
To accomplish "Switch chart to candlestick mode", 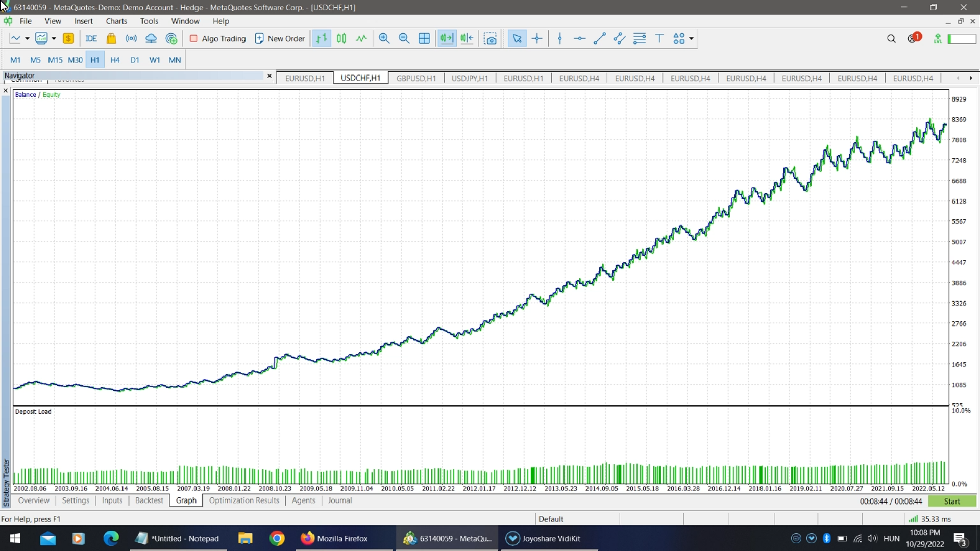I will 341,38.
